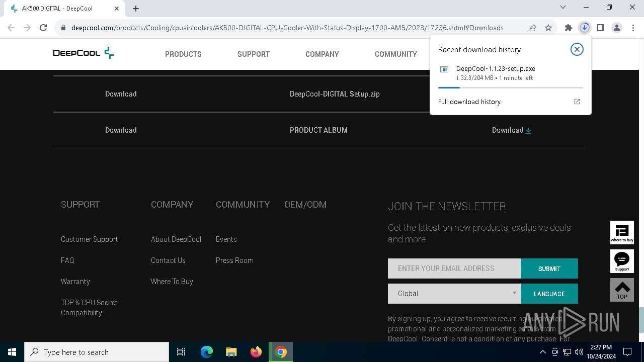Open File Explorer from the taskbar
644x362 pixels.
coord(231,352)
